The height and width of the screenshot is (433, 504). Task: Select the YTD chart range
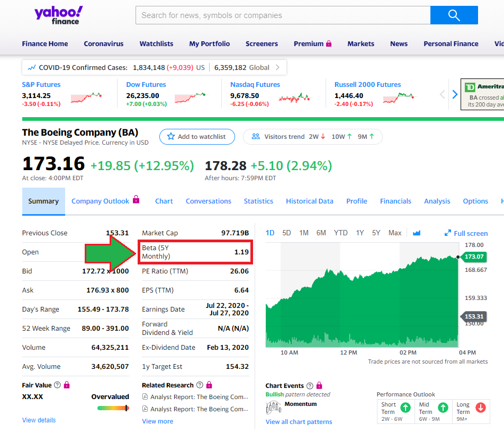tap(341, 233)
